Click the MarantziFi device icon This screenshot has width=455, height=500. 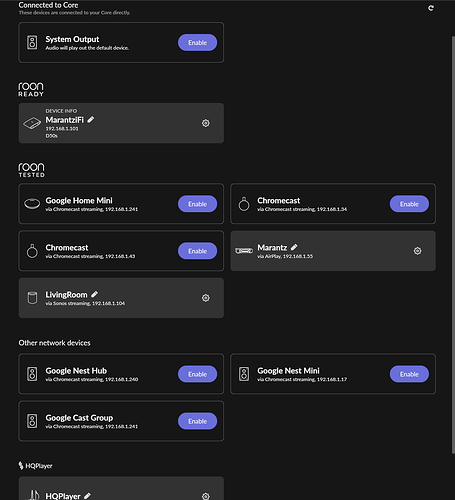(32, 123)
